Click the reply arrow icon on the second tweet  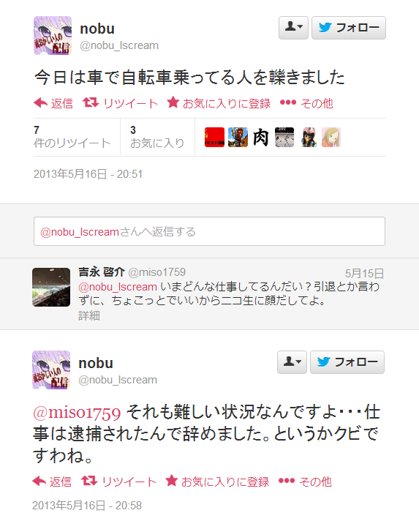pos(39,481)
